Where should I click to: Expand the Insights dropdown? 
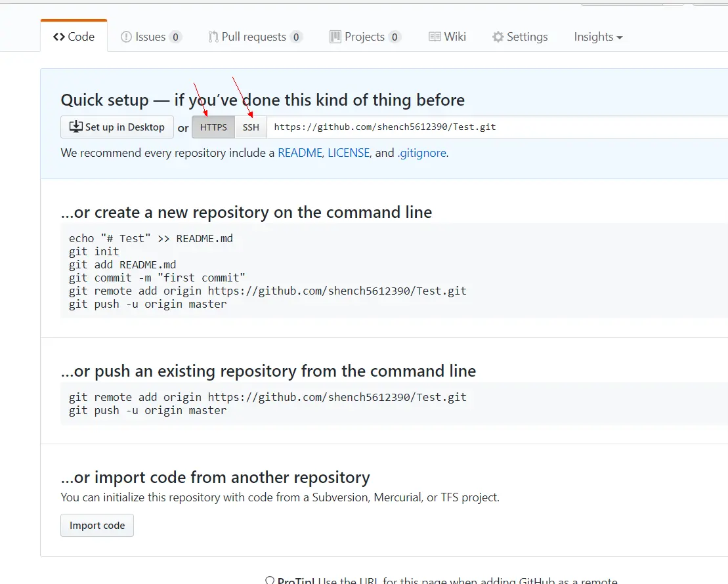pyautogui.click(x=598, y=37)
